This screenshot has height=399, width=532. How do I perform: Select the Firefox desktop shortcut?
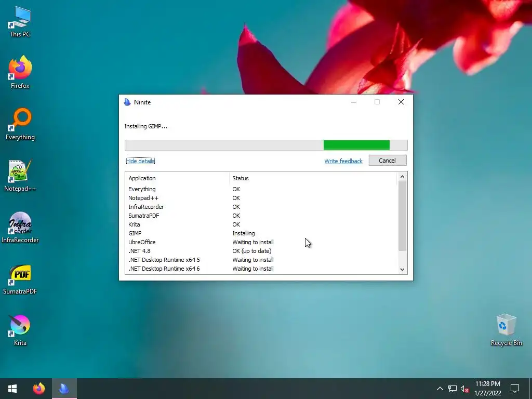point(20,72)
